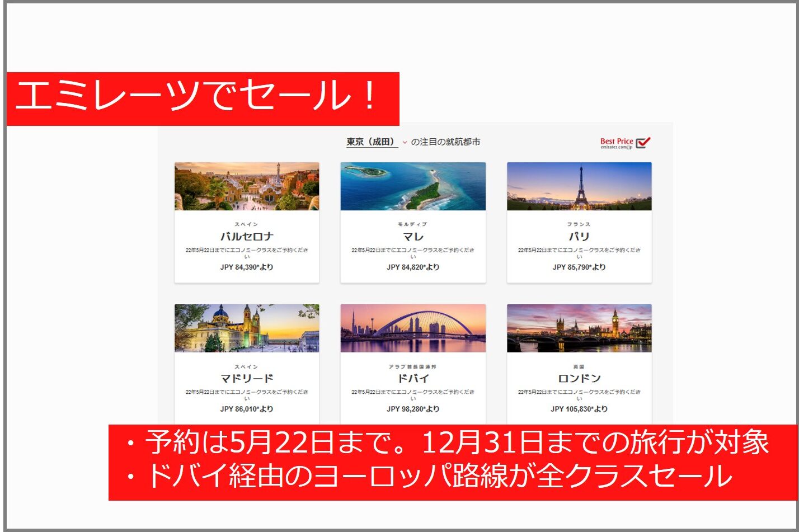Select the パリ city name
Screen dimensions: 799x532
pos(579,237)
